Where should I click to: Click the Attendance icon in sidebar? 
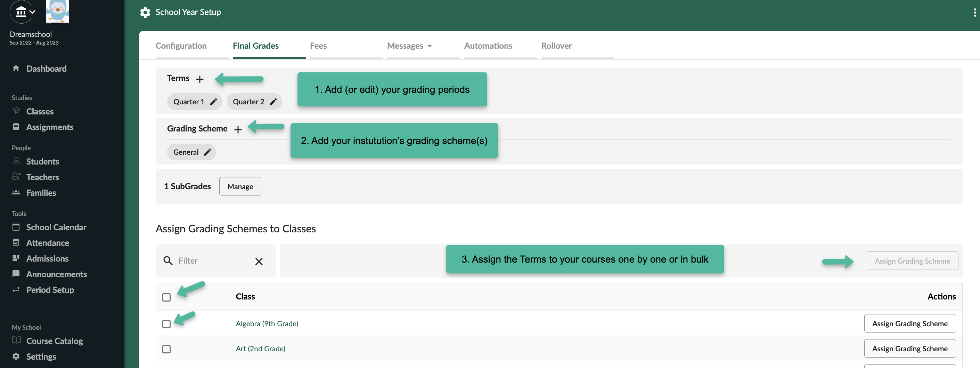16,242
